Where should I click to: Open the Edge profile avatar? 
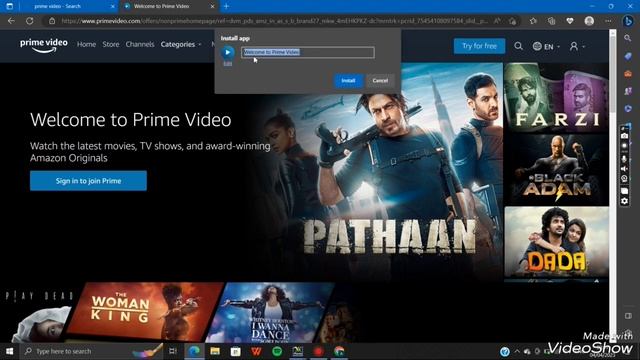[x=589, y=21]
